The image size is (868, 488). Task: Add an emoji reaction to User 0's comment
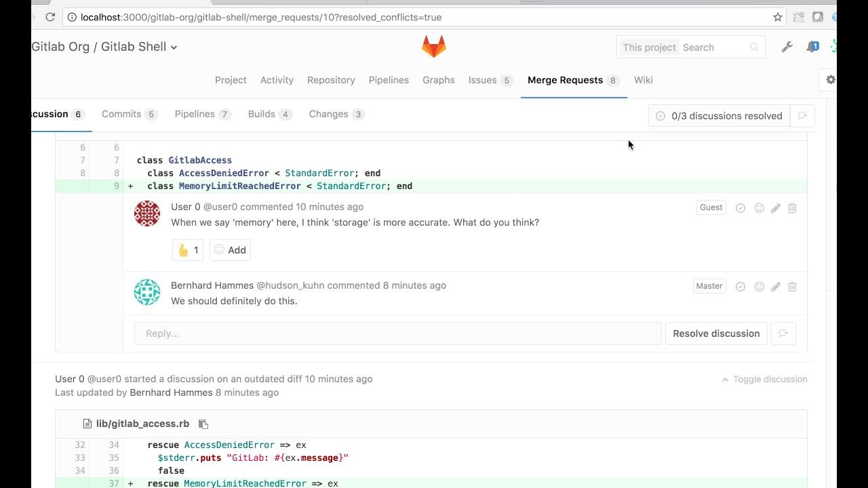pos(759,208)
